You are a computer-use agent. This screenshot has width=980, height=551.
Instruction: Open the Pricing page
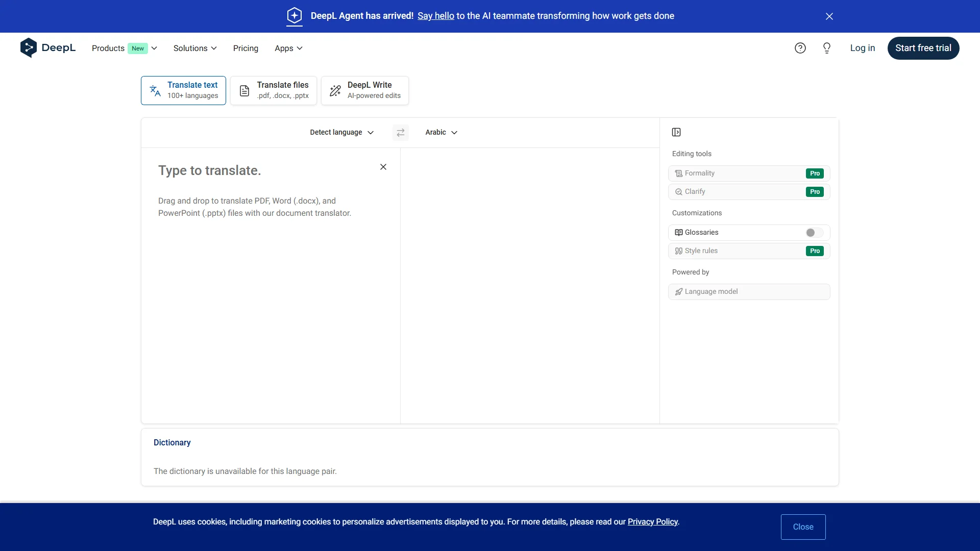[x=246, y=48]
